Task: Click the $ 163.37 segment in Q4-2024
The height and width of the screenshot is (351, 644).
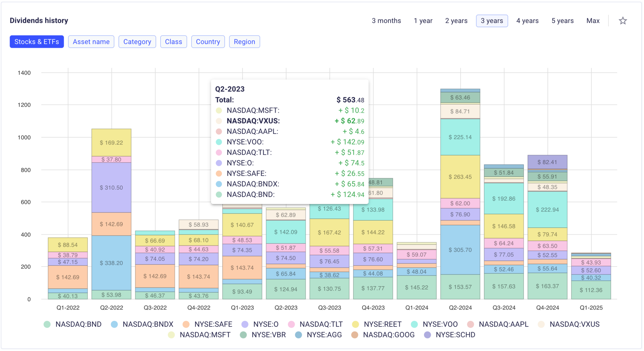Action: pos(547,286)
